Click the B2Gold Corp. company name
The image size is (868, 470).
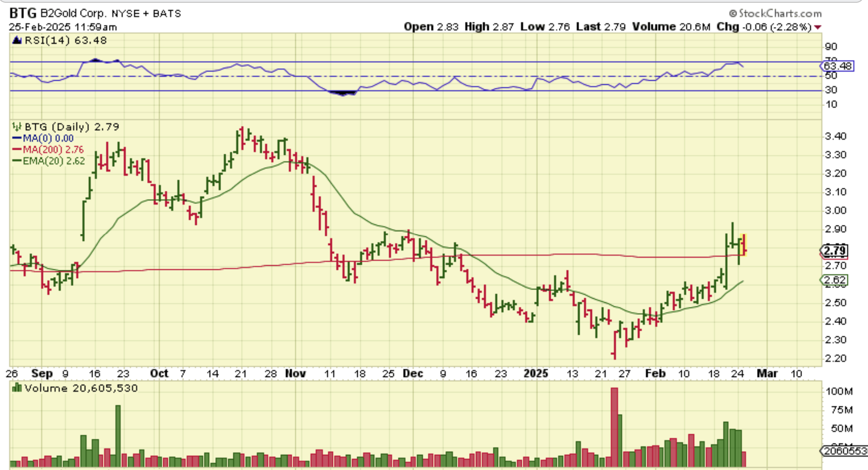[x=74, y=13]
